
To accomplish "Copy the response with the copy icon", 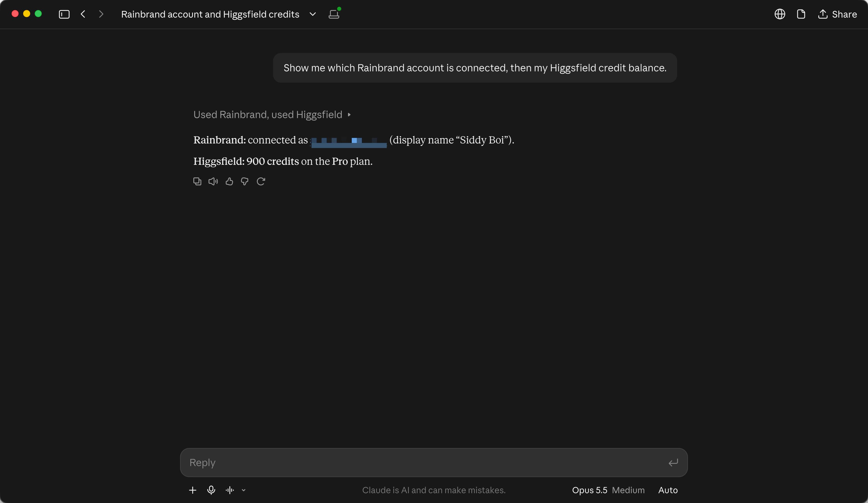I will point(197,181).
